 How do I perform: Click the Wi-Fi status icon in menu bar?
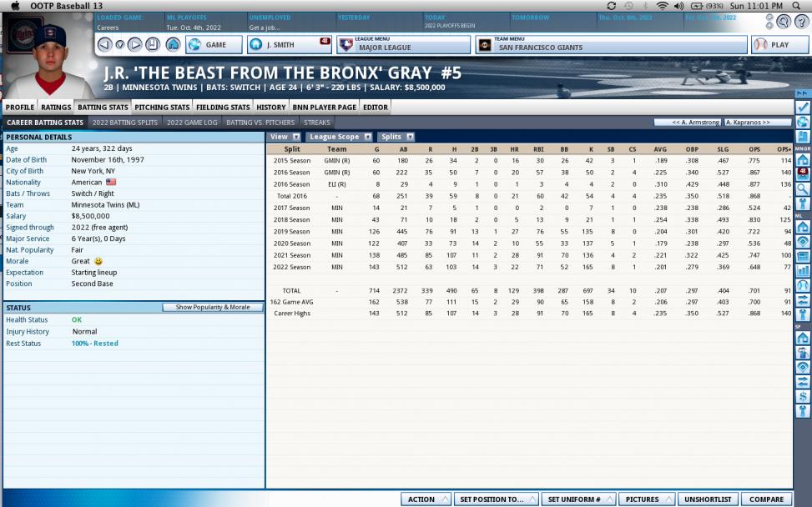[x=662, y=6]
